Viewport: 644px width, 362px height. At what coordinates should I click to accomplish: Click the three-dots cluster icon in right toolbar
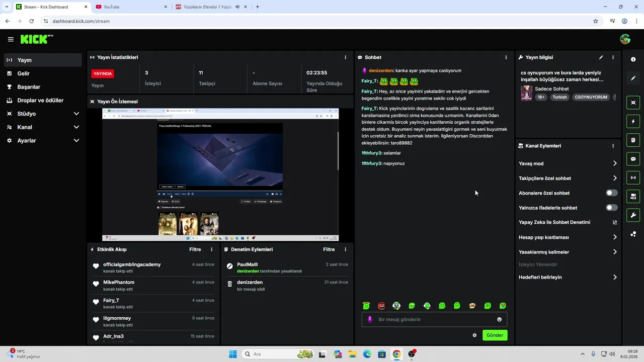(633, 234)
